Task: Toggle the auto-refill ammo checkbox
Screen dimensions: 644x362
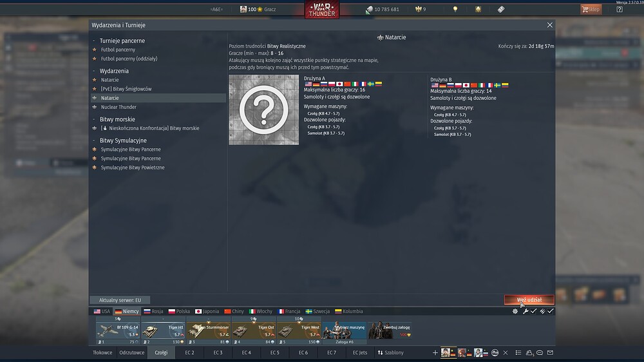Action: point(551,312)
